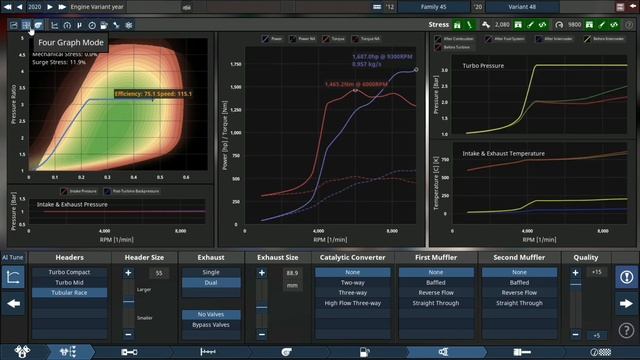Toggle Before Intercooler legend entry

tap(604, 39)
